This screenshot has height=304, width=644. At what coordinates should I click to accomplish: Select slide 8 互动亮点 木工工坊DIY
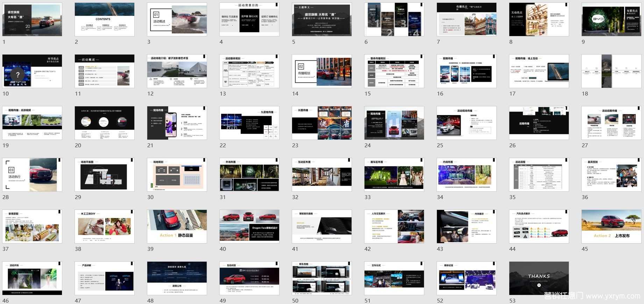[x=539, y=19]
